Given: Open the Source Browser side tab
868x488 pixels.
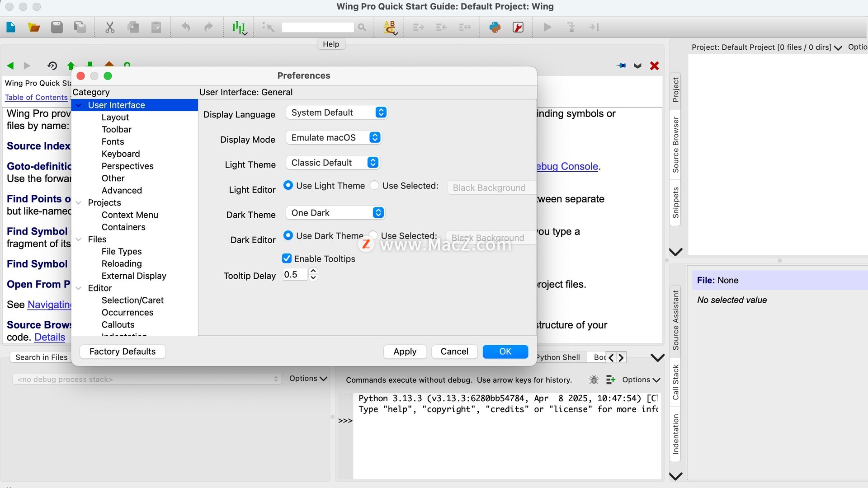Looking at the screenshot, I should 675,145.
